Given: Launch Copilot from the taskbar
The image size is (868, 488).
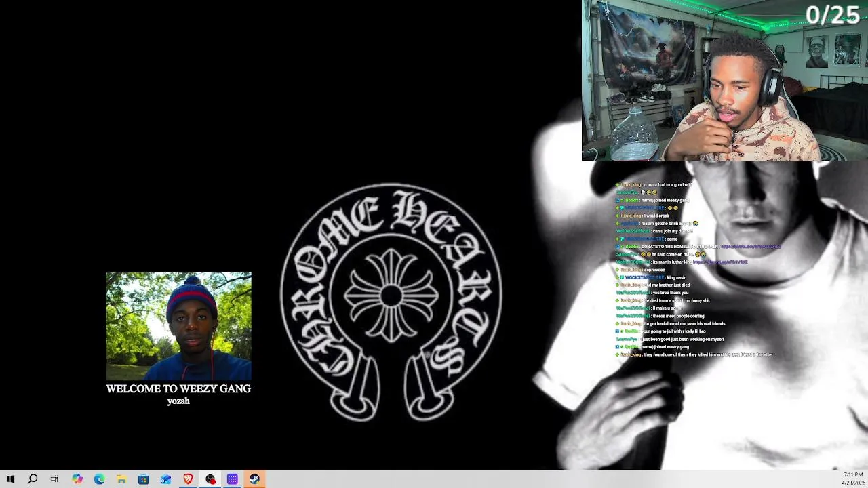Looking at the screenshot, I should coord(77,479).
